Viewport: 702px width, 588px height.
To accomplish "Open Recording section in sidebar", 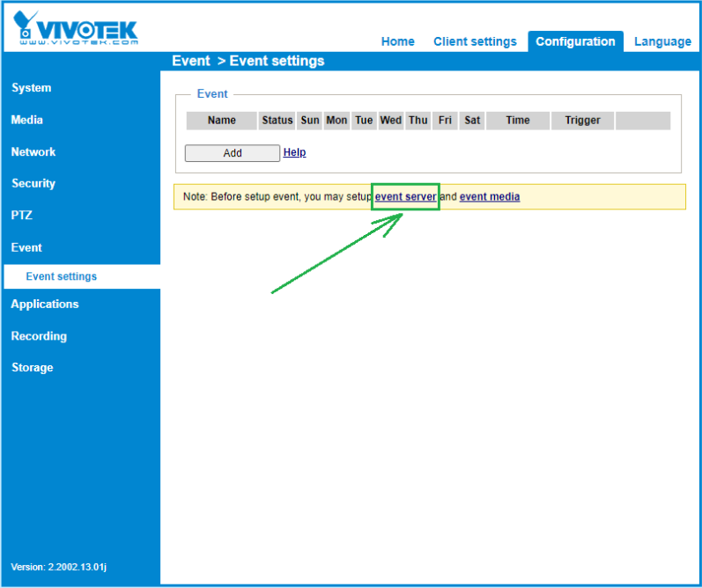I will point(39,336).
